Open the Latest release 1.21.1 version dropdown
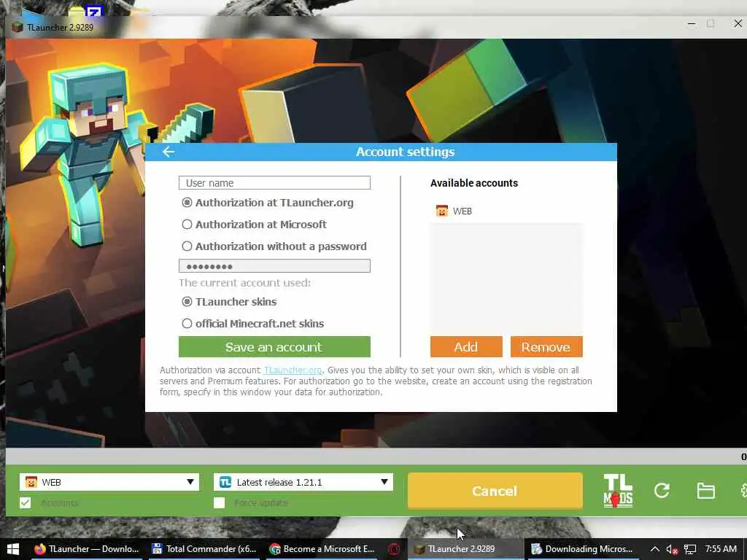This screenshot has width=747, height=560. point(303,482)
